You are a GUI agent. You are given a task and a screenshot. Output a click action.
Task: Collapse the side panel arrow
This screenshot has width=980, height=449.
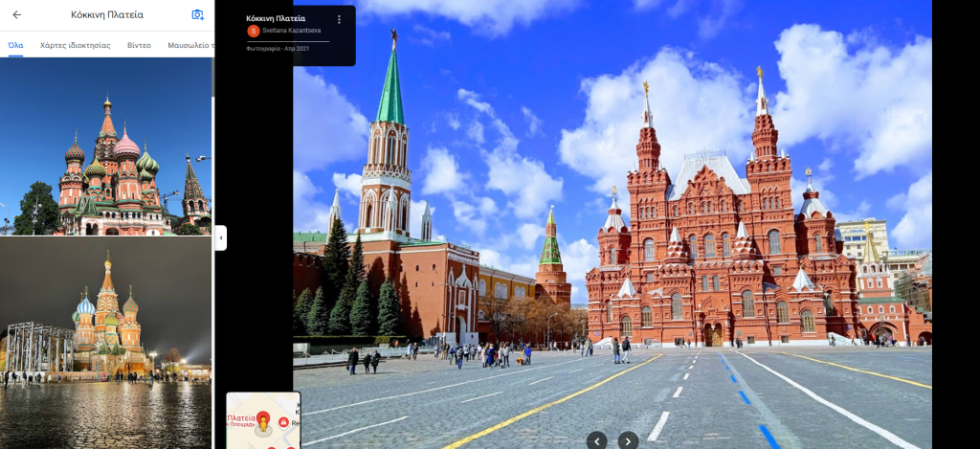coord(221,237)
